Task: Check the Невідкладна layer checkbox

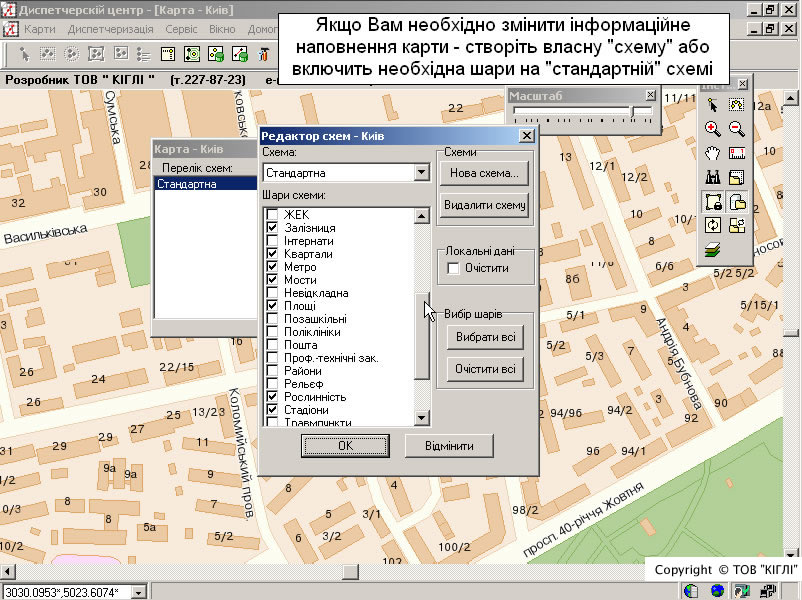Action: pos(272,293)
